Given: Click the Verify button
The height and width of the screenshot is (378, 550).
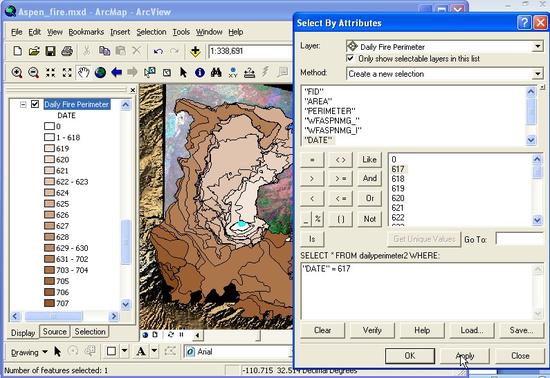Looking at the screenshot, I should point(372,330).
